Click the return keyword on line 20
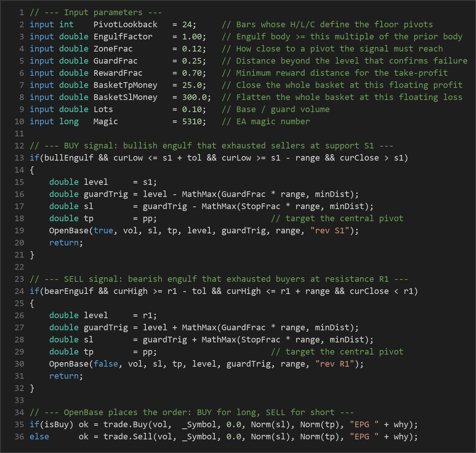 (x=64, y=242)
